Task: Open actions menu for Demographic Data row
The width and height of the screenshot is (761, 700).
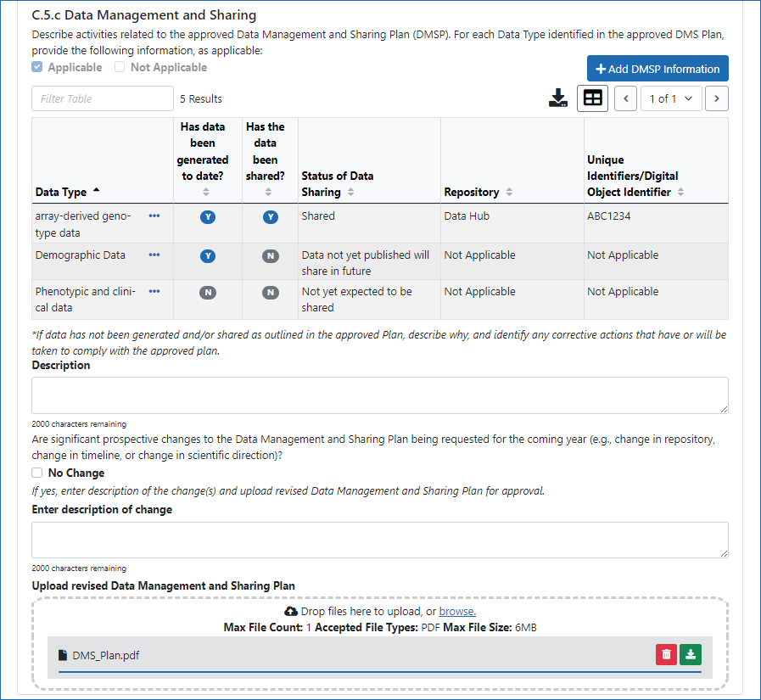Action: tap(154, 255)
